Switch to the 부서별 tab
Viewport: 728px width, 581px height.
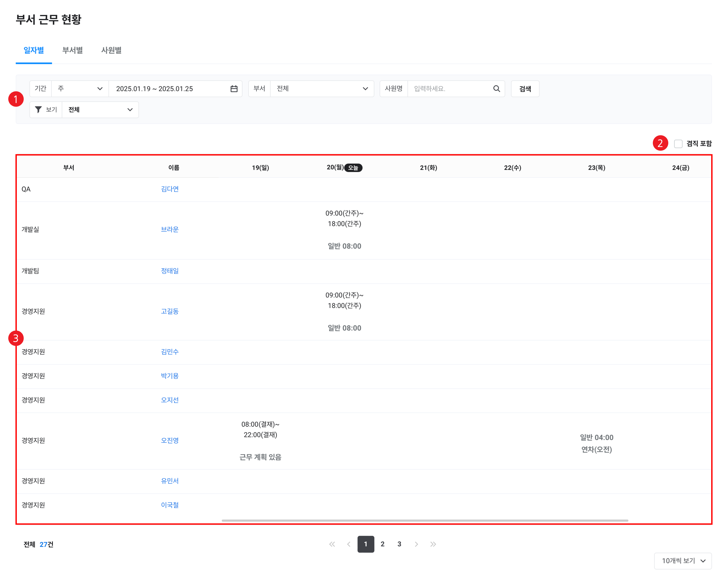[x=73, y=50]
